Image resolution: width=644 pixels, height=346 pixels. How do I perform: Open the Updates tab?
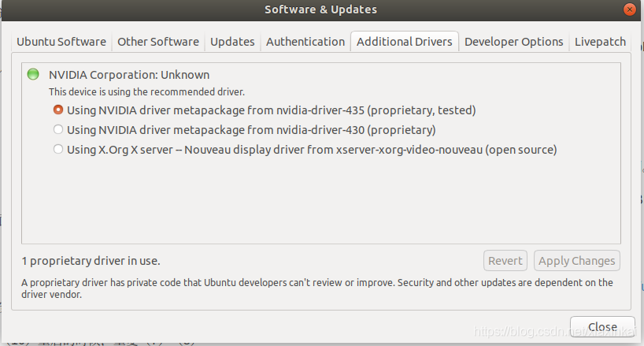click(x=232, y=42)
